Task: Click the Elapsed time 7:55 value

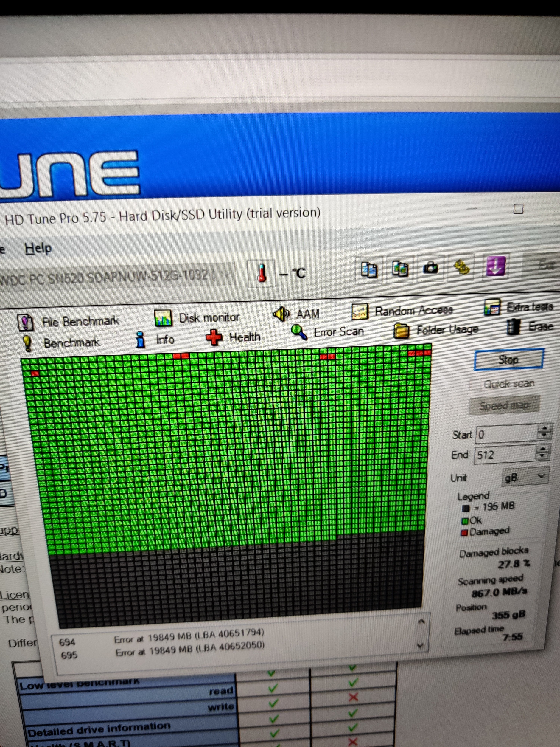Action: pyautogui.click(x=513, y=637)
